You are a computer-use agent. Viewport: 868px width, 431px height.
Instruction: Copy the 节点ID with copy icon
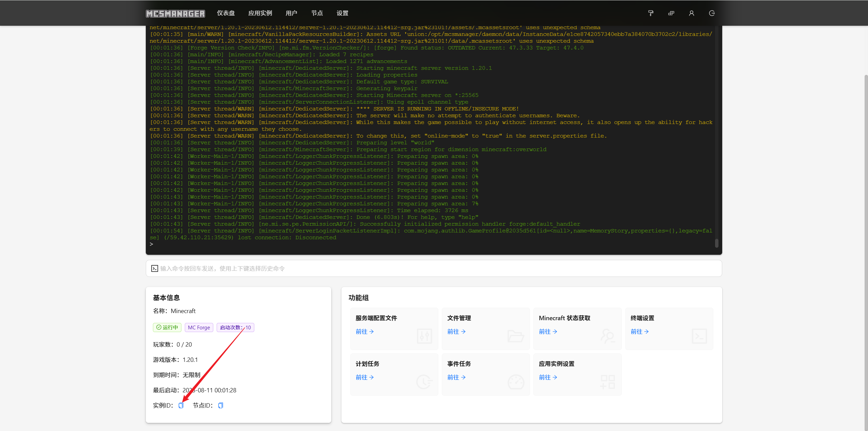click(x=221, y=406)
